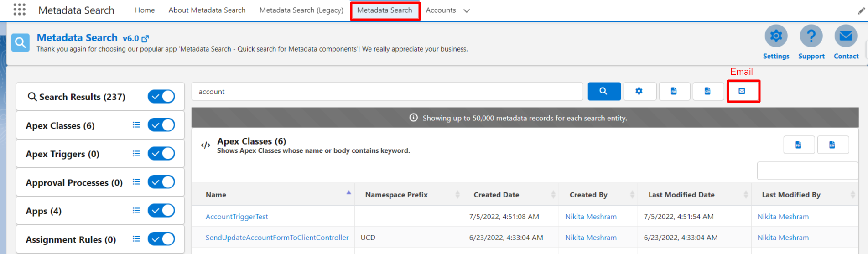Switch to Metadata Search (Legacy) tab
This screenshot has width=868, height=254.
(301, 10)
